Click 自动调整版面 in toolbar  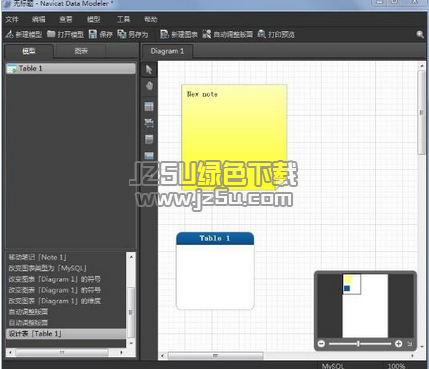(228, 34)
